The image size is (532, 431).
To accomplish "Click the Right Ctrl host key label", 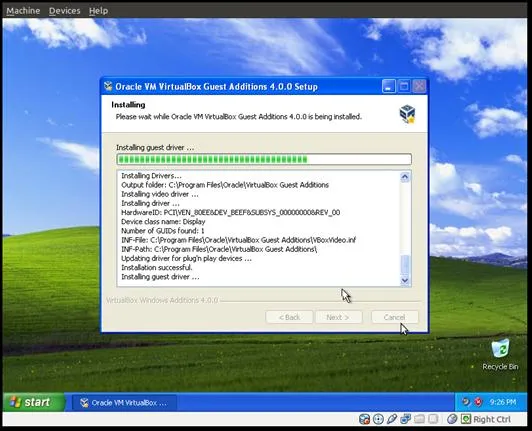I will pyautogui.click(x=492, y=419).
